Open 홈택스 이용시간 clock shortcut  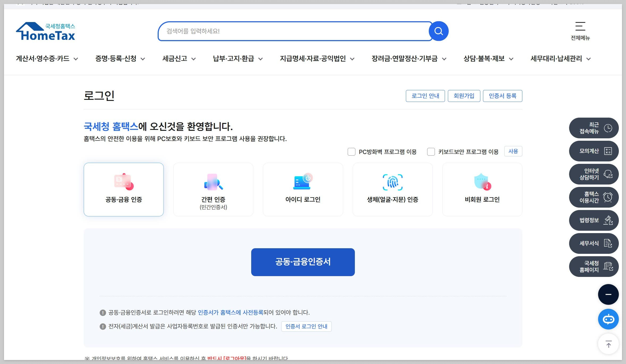(x=594, y=197)
